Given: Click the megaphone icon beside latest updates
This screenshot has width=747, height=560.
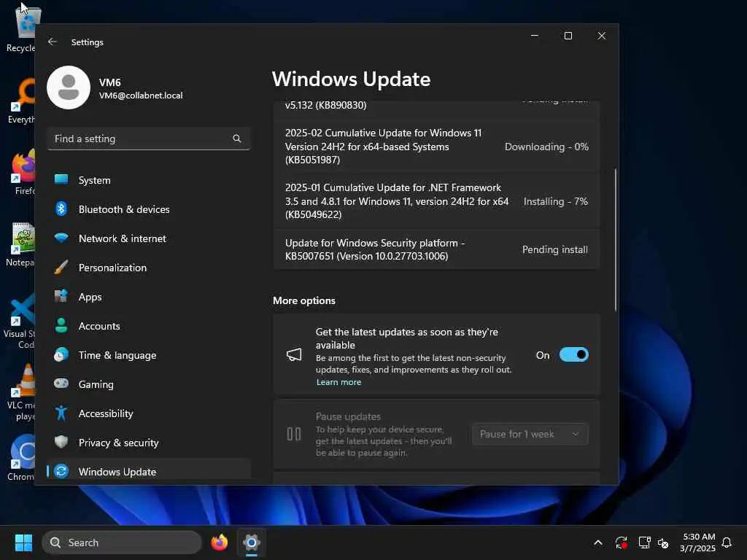Looking at the screenshot, I should 294,355.
